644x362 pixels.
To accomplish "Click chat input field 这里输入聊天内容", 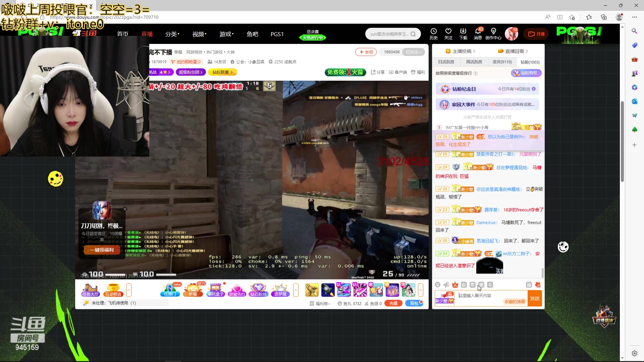I will point(490,296).
